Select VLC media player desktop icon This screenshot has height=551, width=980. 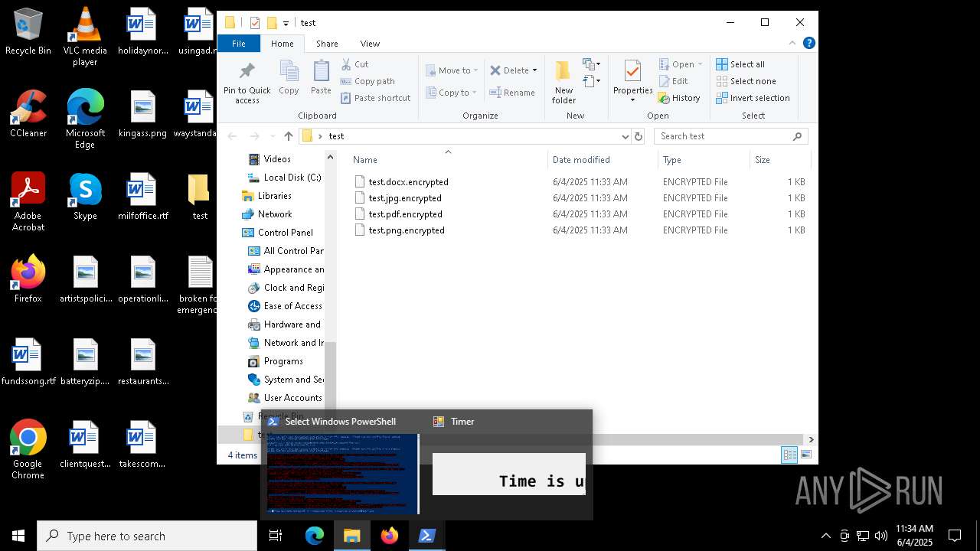(85, 37)
